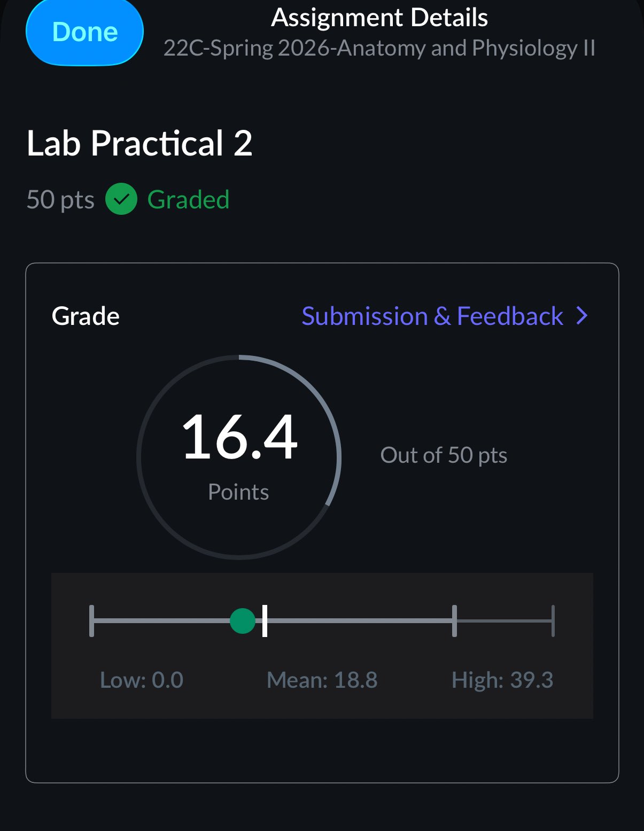The height and width of the screenshot is (831, 644).
Task: Click the far-right end tick of the distribution bar
Action: tap(553, 621)
